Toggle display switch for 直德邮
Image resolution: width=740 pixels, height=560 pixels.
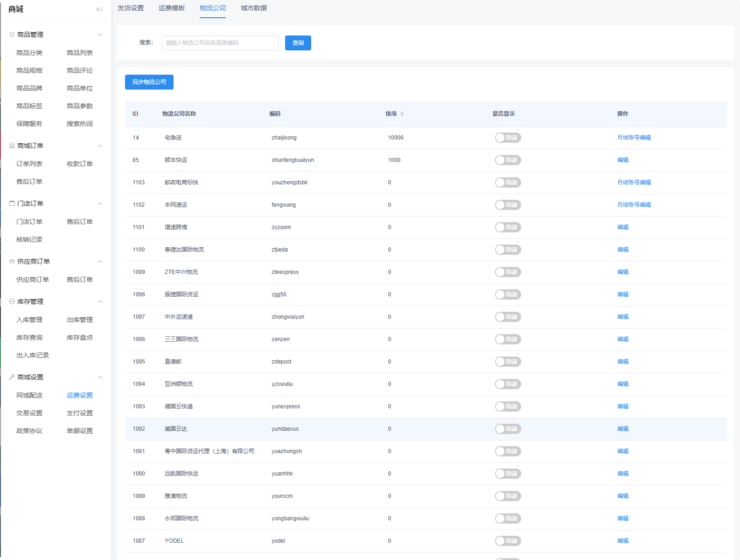[x=508, y=362]
